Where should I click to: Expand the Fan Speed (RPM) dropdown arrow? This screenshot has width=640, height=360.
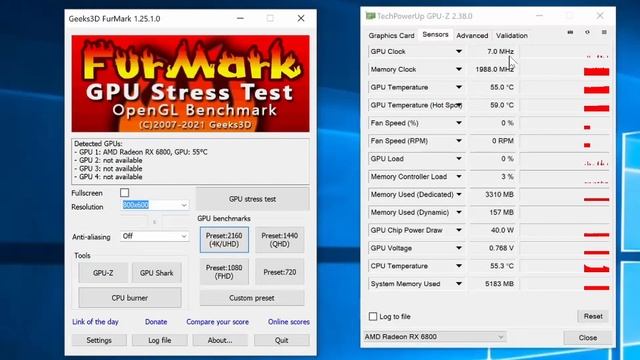(459, 141)
